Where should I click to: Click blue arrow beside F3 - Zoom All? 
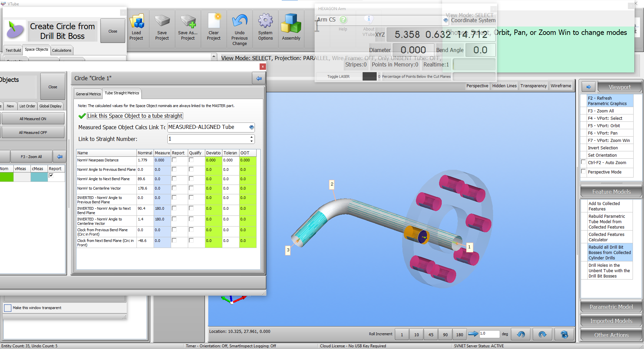click(59, 157)
